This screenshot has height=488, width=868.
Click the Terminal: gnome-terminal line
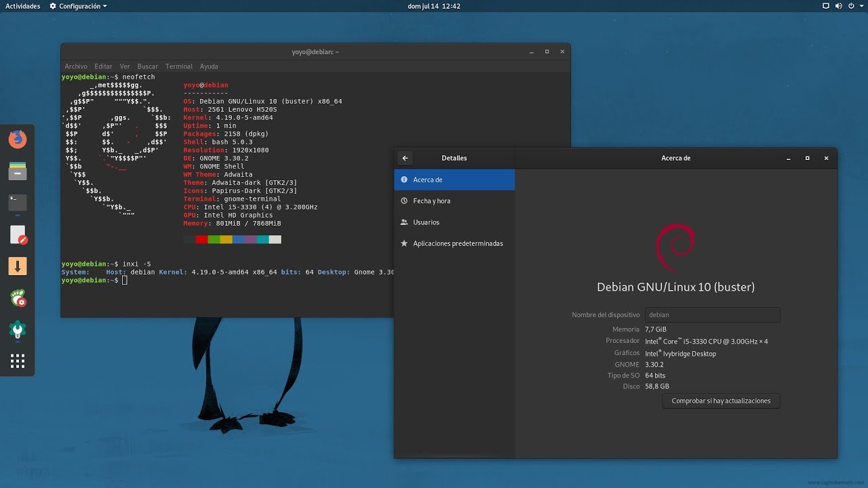[x=232, y=199]
